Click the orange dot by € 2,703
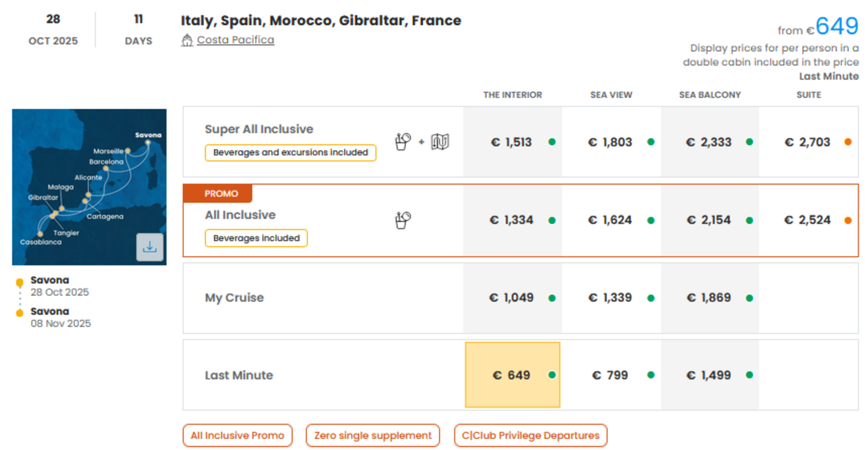 tap(848, 142)
